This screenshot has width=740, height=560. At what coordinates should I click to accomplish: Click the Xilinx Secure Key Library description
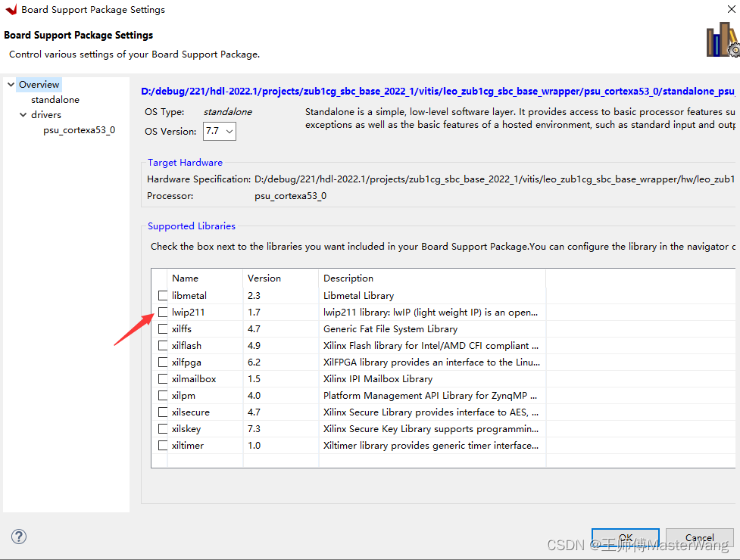click(431, 428)
